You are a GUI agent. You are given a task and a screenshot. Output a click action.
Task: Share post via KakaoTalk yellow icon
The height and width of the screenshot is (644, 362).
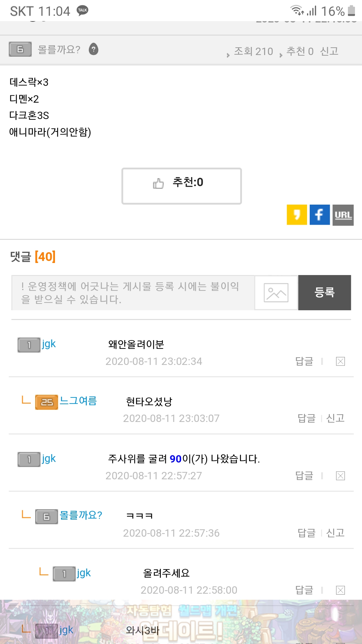(297, 215)
